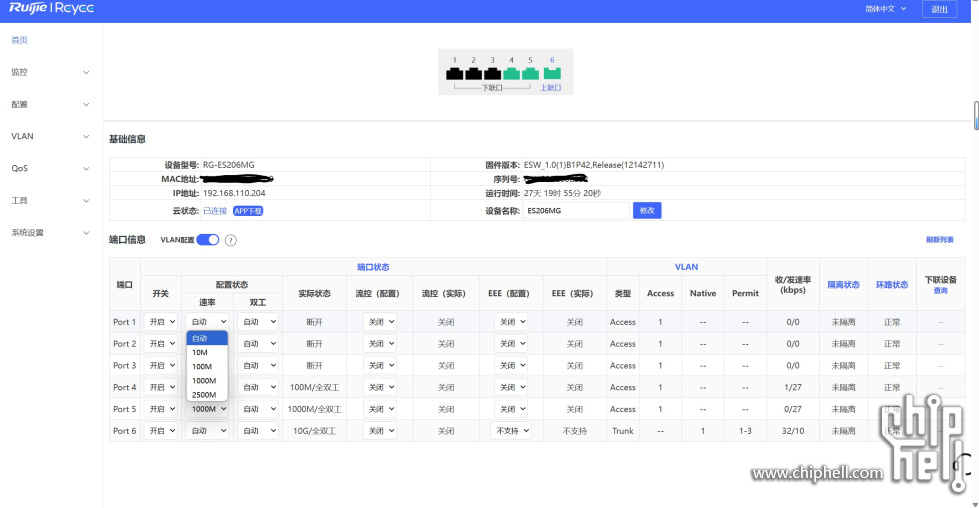Open Port 6 开关 dropdown

tap(160, 431)
